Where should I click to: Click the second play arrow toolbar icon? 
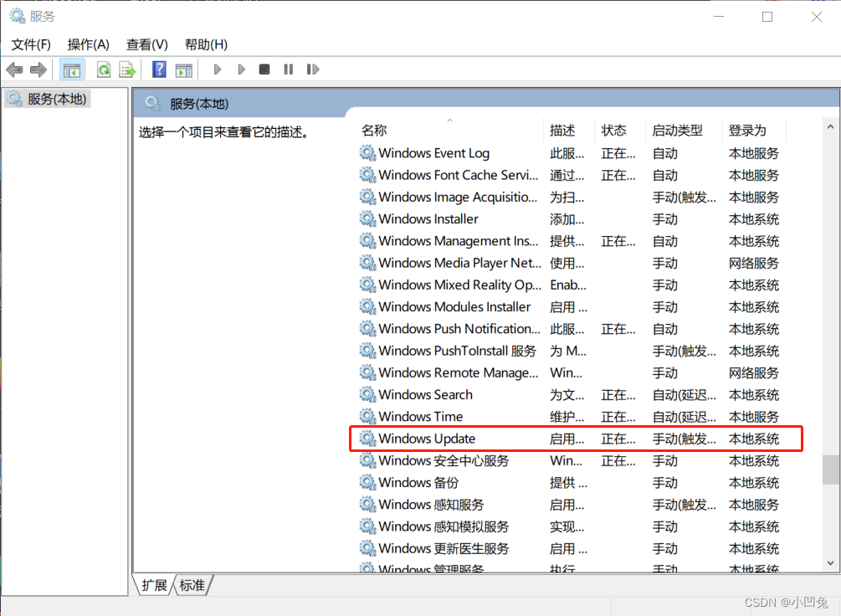click(241, 69)
